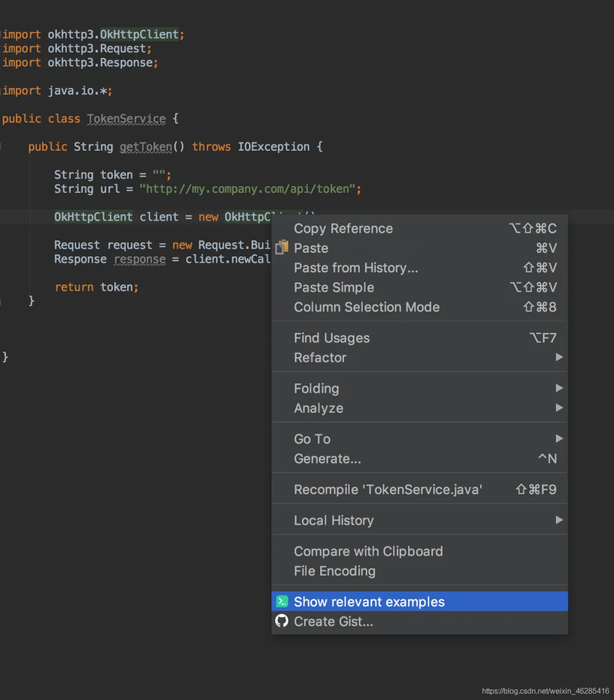Recompile 'TokenService.java' from the menu
The image size is (614, 700).
[x=420, y=489]
